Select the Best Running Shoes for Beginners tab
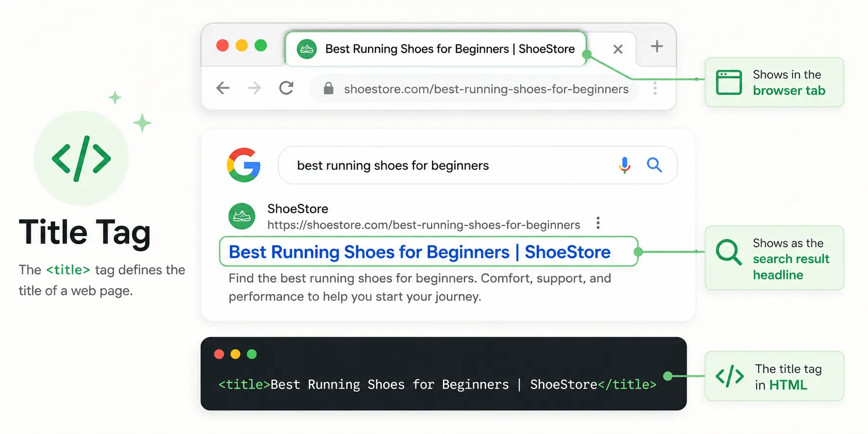 [x=436, y=49]
